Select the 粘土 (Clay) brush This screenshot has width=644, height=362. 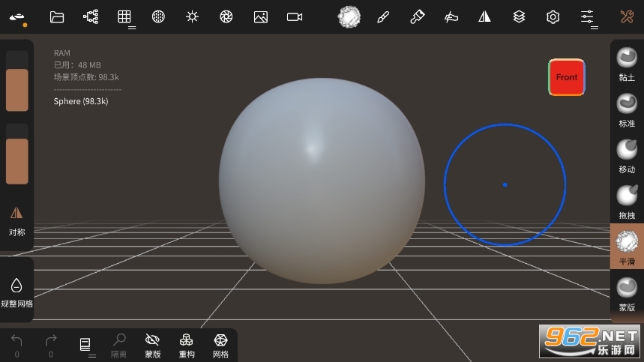pos(626,62)
